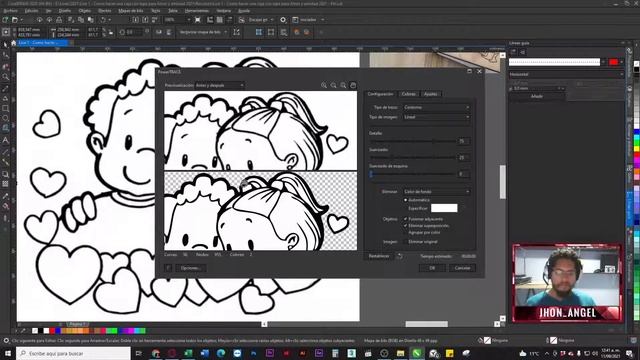Open the Mapas de bits menu

(x=131, y=11)
